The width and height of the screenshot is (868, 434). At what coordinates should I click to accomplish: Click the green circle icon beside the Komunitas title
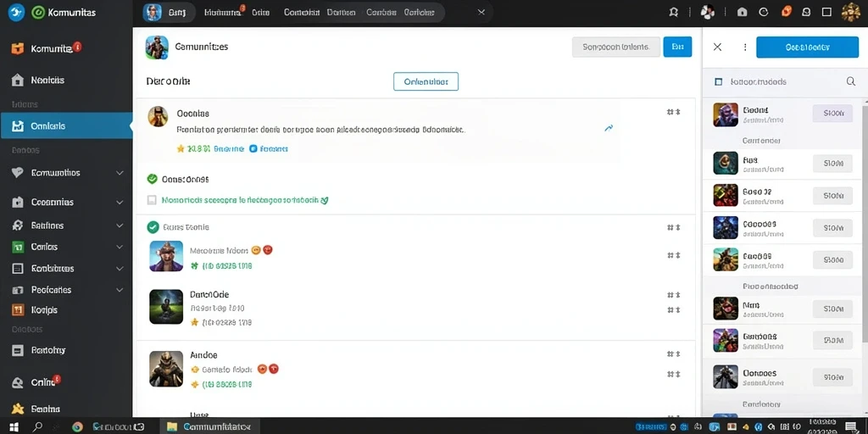pyautogui.click(x=38, y=12)
